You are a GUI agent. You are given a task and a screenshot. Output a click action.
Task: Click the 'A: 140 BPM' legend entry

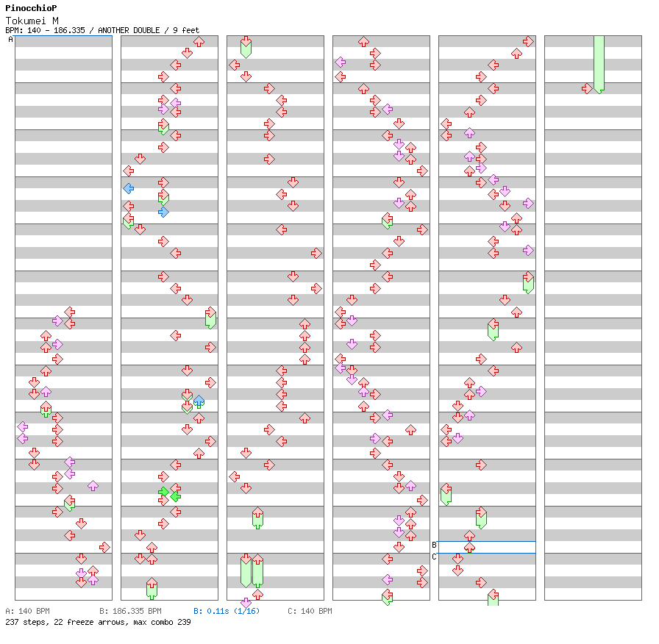tap(27, 611)
